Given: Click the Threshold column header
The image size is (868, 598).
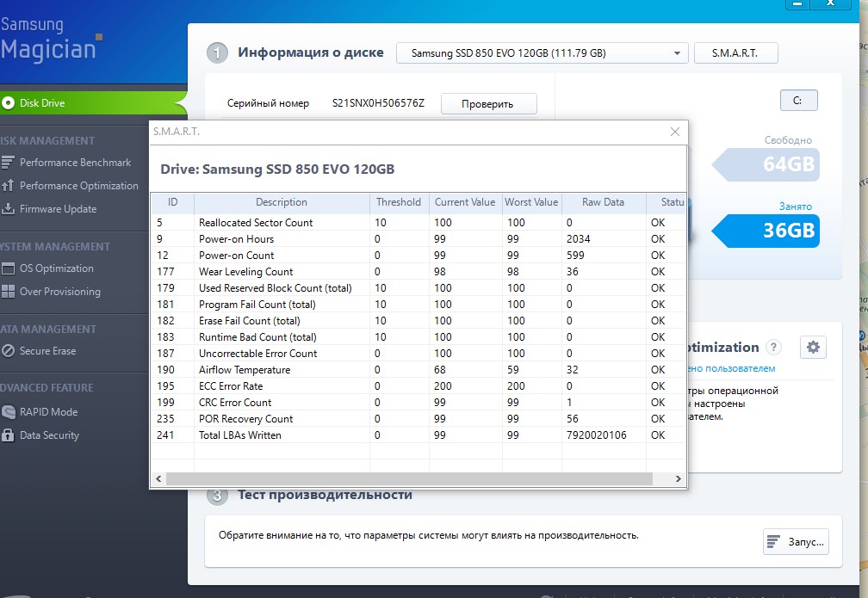Looking at the screenshot, I should point(399,202).
